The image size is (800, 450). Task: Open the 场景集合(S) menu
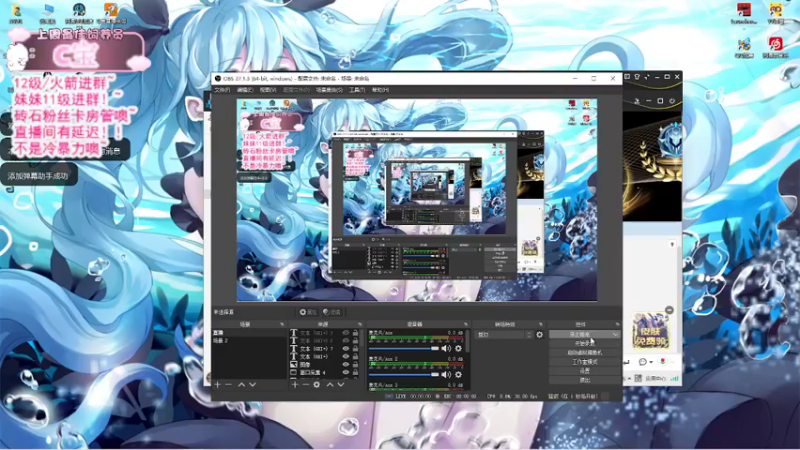[329, 90]
